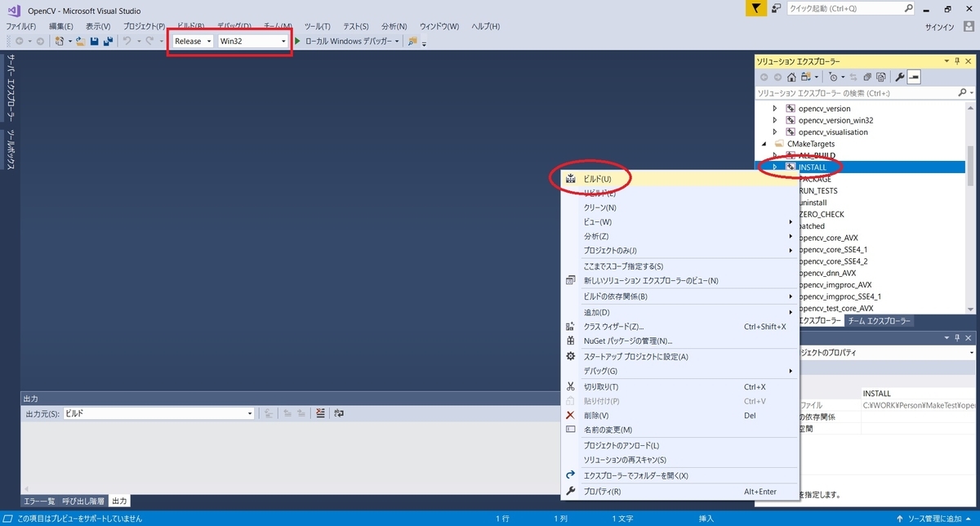Open the ヘルプ(H) menu
Viewport: 980px width, 526px height.
pos(485,26)
